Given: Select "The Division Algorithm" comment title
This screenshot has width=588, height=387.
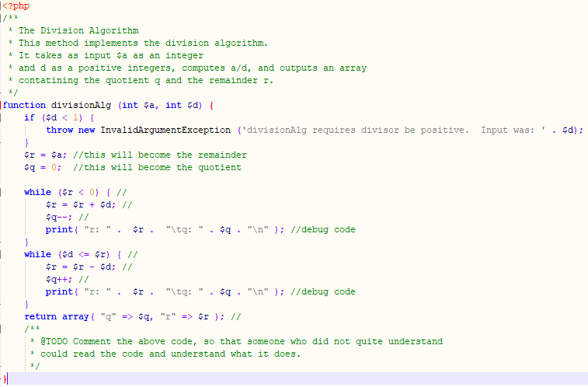Looking at the screenshot, I should tap(78, 30).
